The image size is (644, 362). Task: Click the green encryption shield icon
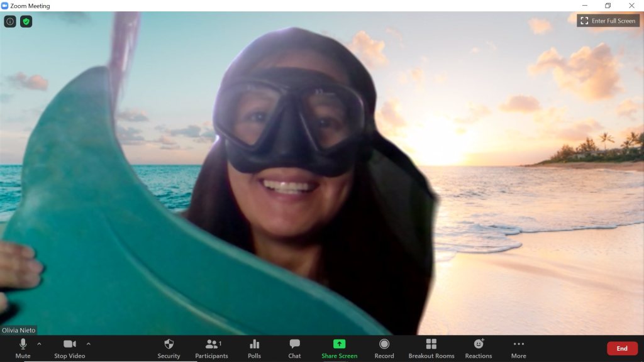click(x=26, y=21)
